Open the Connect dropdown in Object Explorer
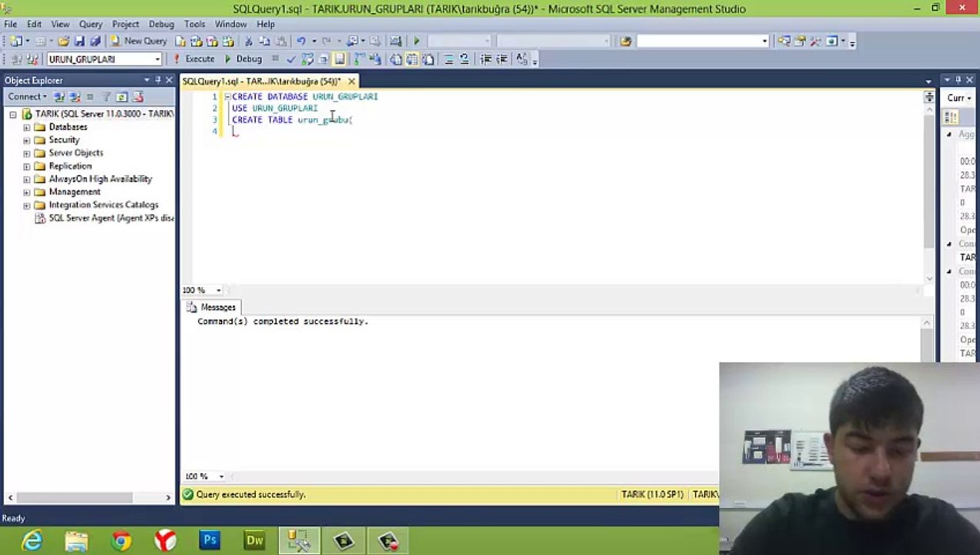Image resolution: width=980 pixels, height=555 pixels. click(27, 96)
